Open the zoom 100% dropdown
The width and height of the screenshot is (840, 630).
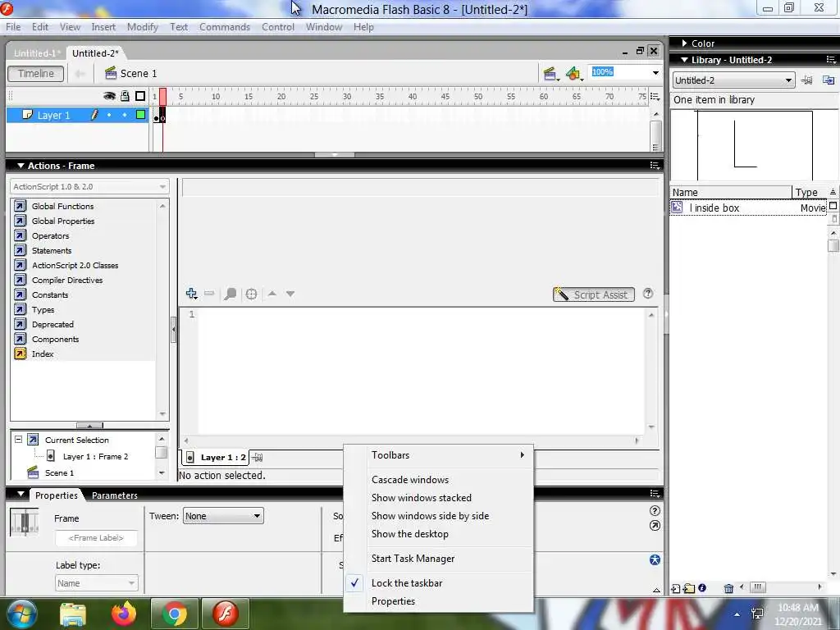tap(655, 73)
